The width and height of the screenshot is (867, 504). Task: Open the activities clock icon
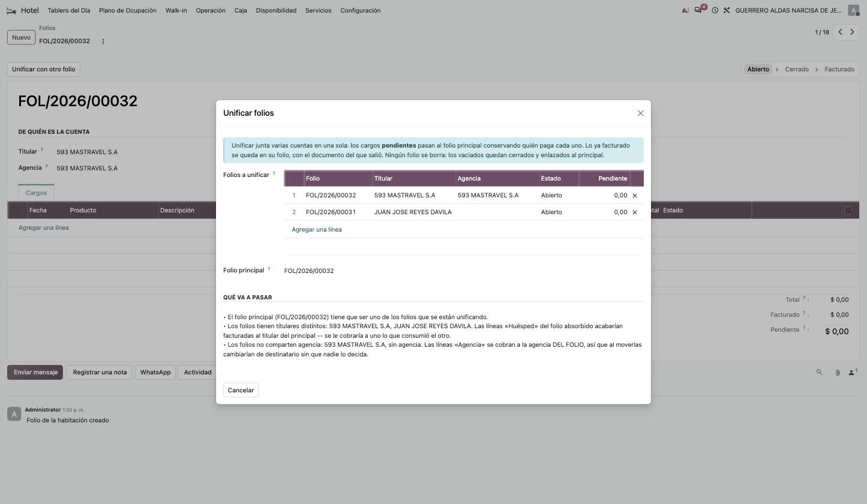715,10
